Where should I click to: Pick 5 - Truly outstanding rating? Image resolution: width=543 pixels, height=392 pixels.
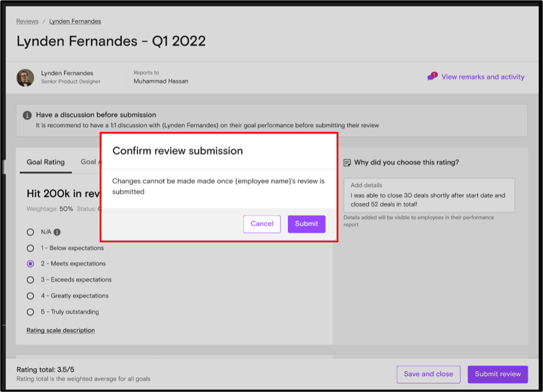pyautogui.click(x=31, y=312)
